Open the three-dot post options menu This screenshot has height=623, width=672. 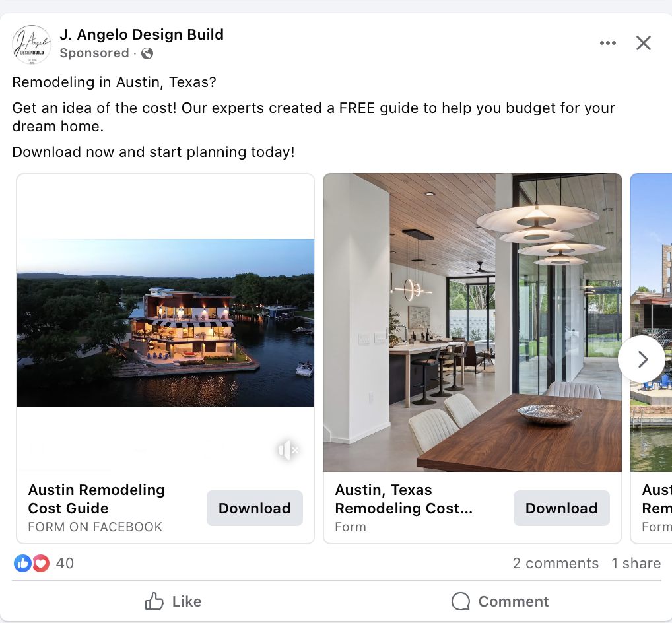tap(608, 43)
